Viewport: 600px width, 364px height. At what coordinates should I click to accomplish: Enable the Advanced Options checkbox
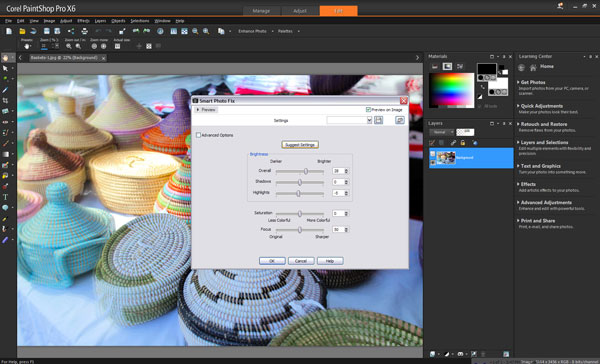(x=198, y=135)
